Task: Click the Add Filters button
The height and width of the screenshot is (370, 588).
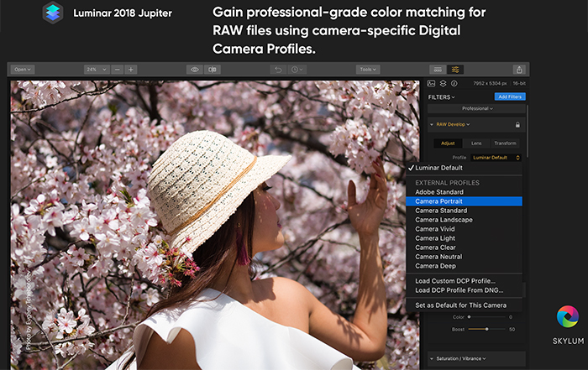Action: click(x=510, y=96)
